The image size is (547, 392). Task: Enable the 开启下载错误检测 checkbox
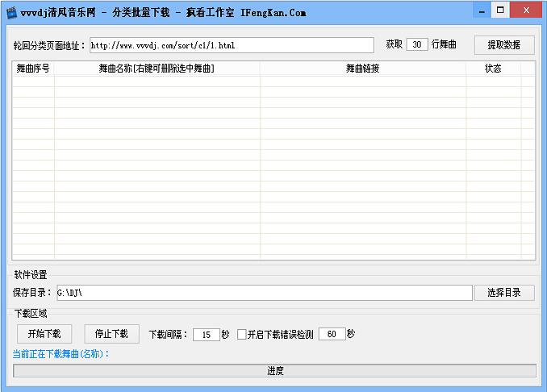(x=242, y=335)
